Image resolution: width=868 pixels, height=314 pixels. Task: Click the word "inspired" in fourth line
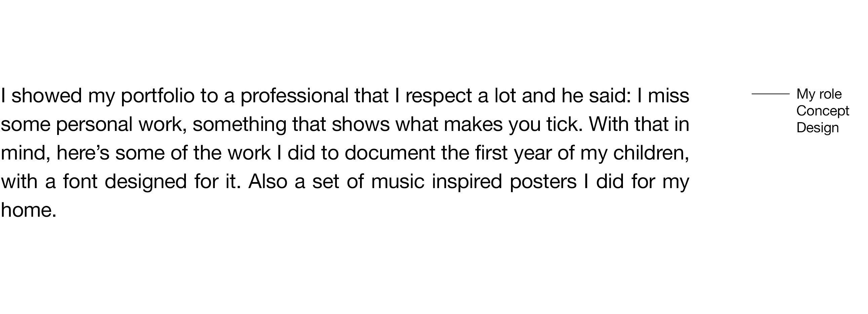(x=467, y=182)
